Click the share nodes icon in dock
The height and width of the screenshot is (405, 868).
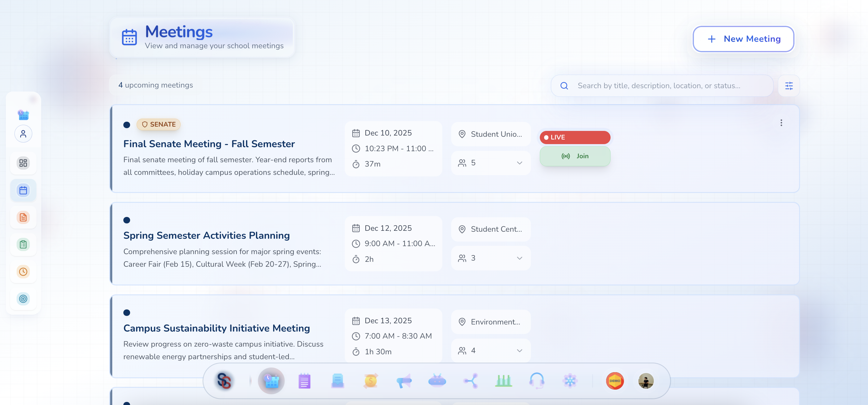[x=470, y=381]
